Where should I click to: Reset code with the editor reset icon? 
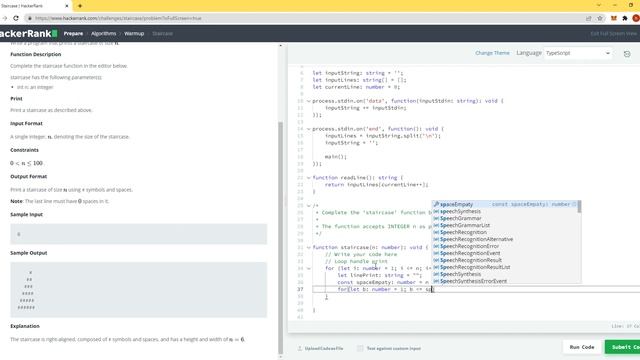tap(627, 53)
